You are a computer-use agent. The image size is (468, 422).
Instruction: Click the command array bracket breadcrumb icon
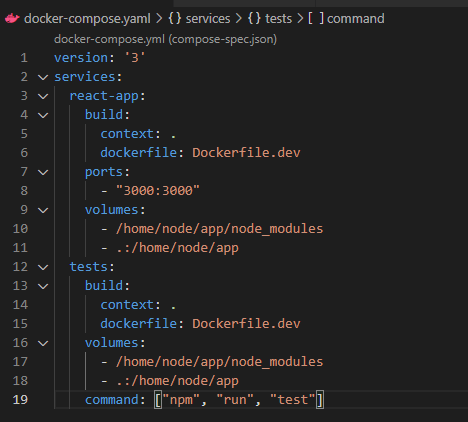coord(315,18)
